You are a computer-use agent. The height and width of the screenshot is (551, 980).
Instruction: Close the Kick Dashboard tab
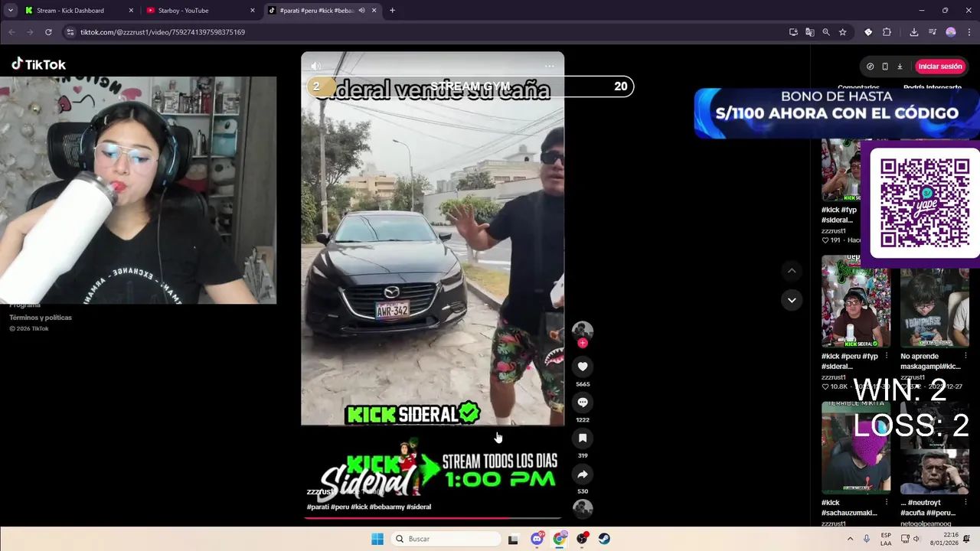tap(131, 11)
